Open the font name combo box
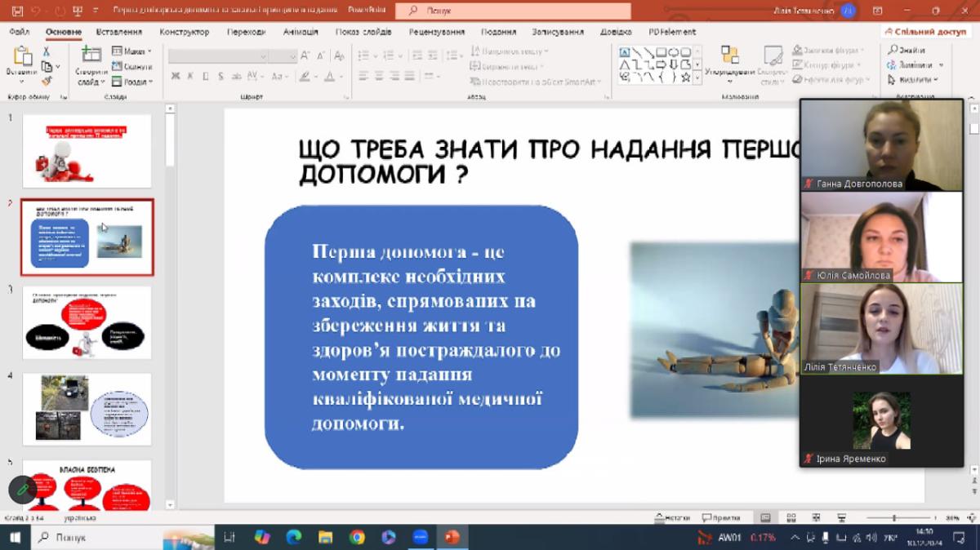The width and height of the screenshot is (980, 550). (217, 56)
